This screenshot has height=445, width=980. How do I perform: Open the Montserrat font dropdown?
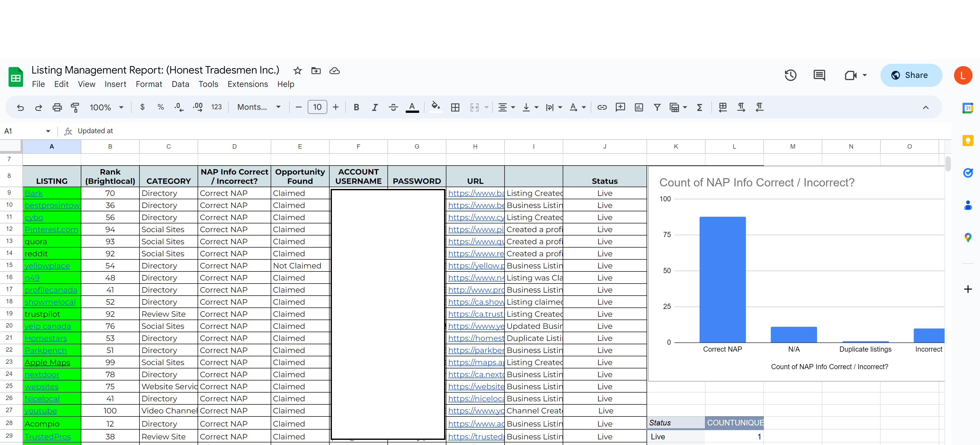(259, 107)
